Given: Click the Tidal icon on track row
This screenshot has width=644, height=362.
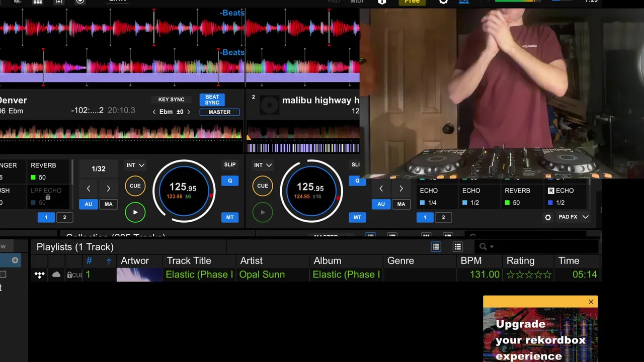Looking at the screenshot, I should (x=39, y=275).
